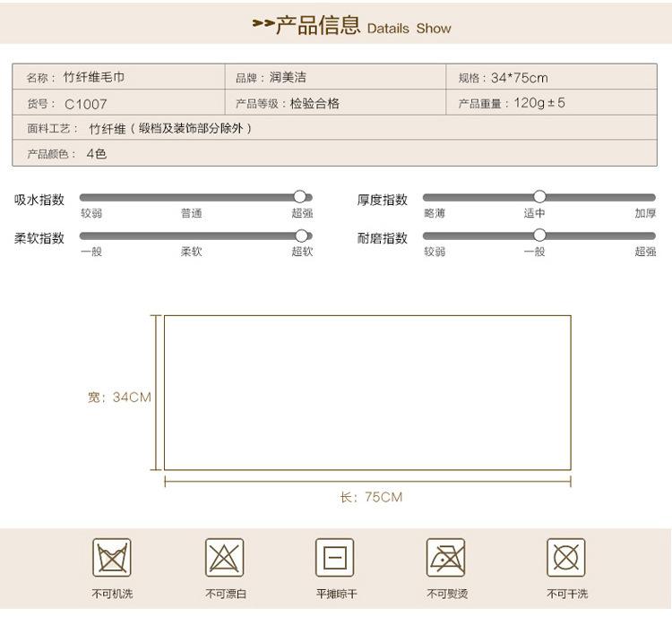Select the 品牌 润美洁 table cell
This screenshot has height=625, width=672.
pyautogui.click(x=335, y=77)
